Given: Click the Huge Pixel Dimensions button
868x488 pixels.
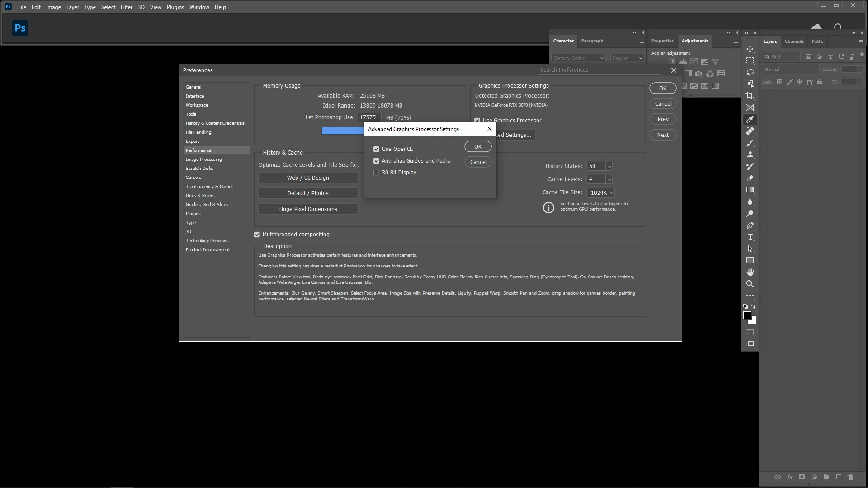Looking at the screenshot, I should [308, 209].
